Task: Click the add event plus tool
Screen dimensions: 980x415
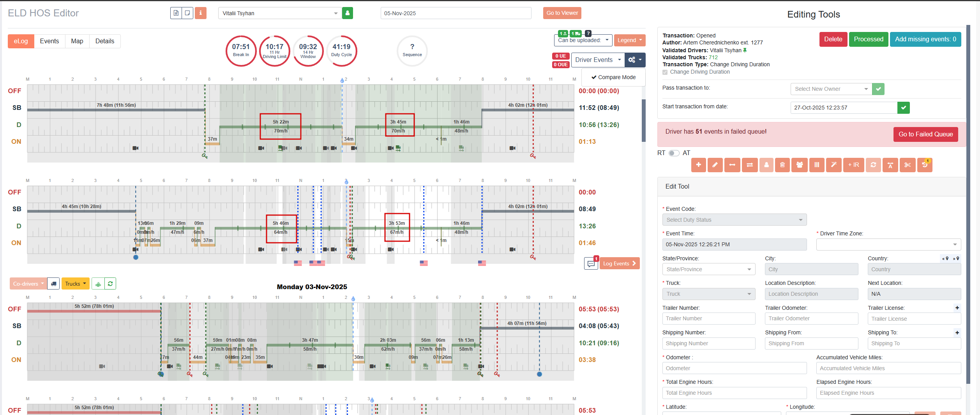Action: tap(699, 165)
